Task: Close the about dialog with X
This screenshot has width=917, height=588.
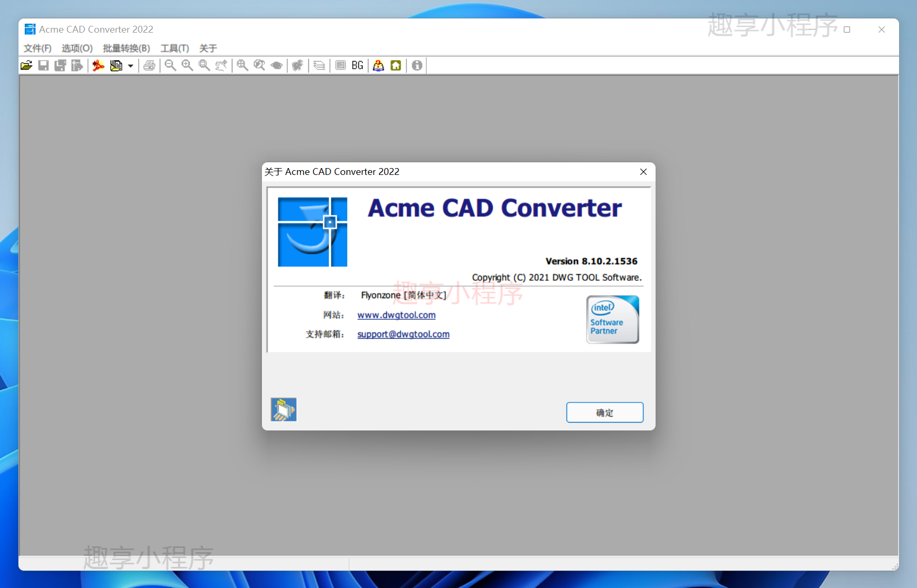Action: click(x=643, y=172)
